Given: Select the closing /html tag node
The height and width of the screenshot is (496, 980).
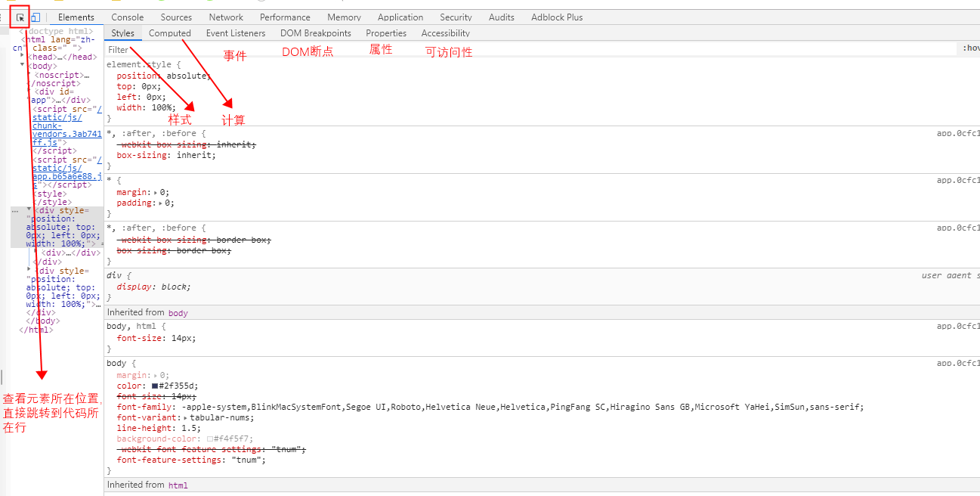Looking at the screenshot, I should pyautogui.click(x=36, y=330).
